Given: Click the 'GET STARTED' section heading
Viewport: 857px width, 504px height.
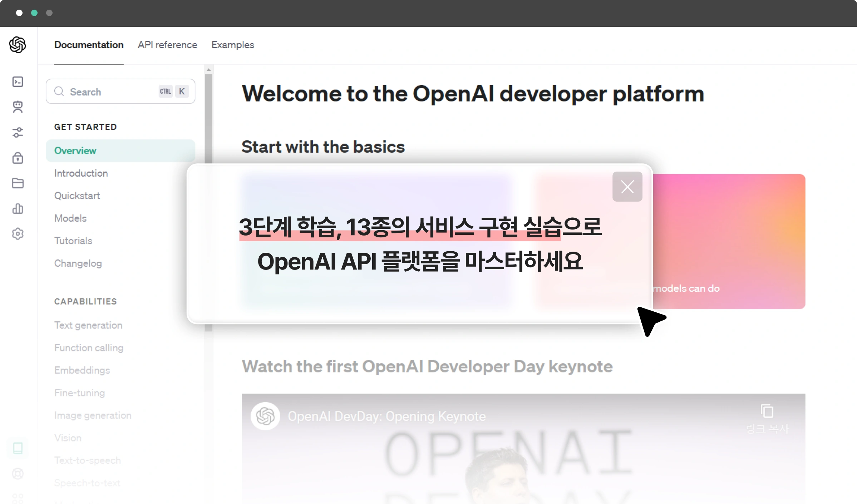Looking at the screenshot, I should 85,127.
